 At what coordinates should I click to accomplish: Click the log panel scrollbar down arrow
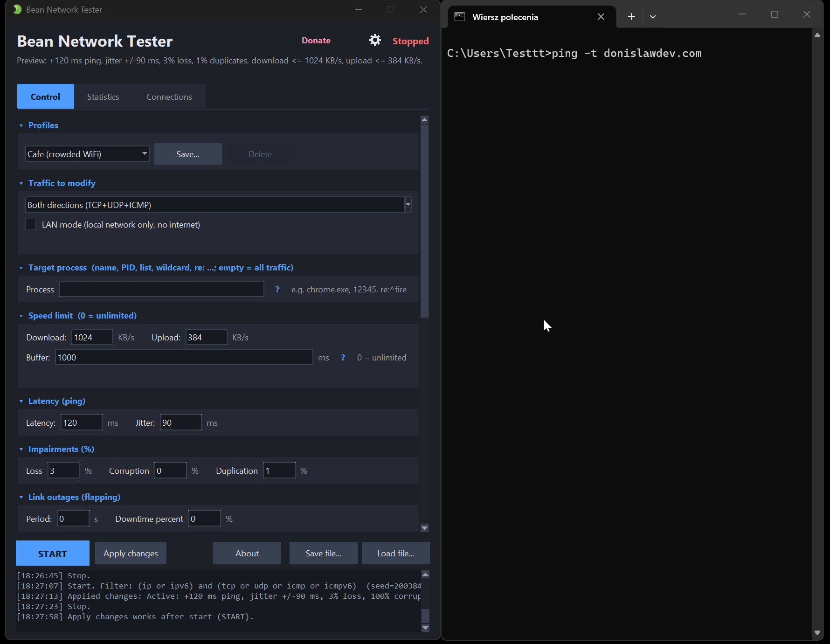coord(425,628)
